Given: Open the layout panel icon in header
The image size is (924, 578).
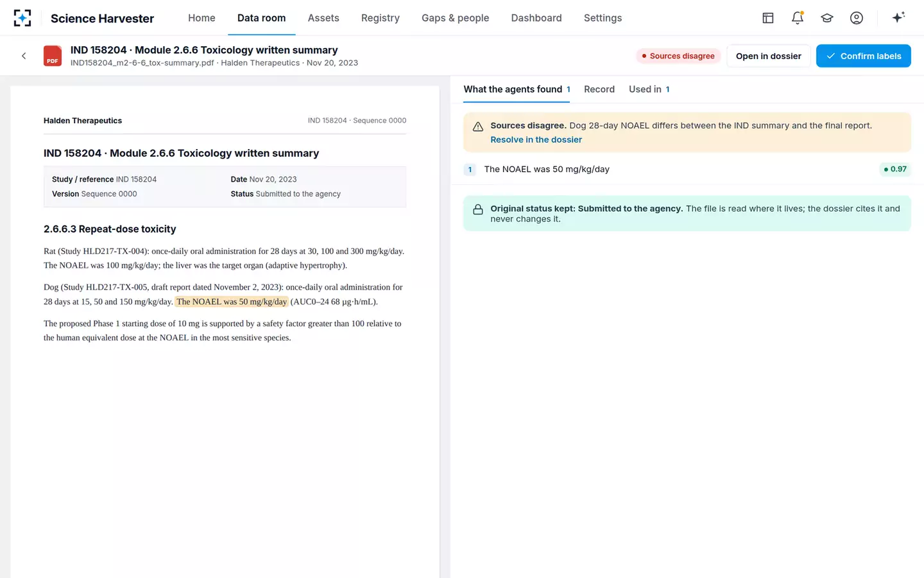Looking at the screenshot, I should tap(768, 18).
